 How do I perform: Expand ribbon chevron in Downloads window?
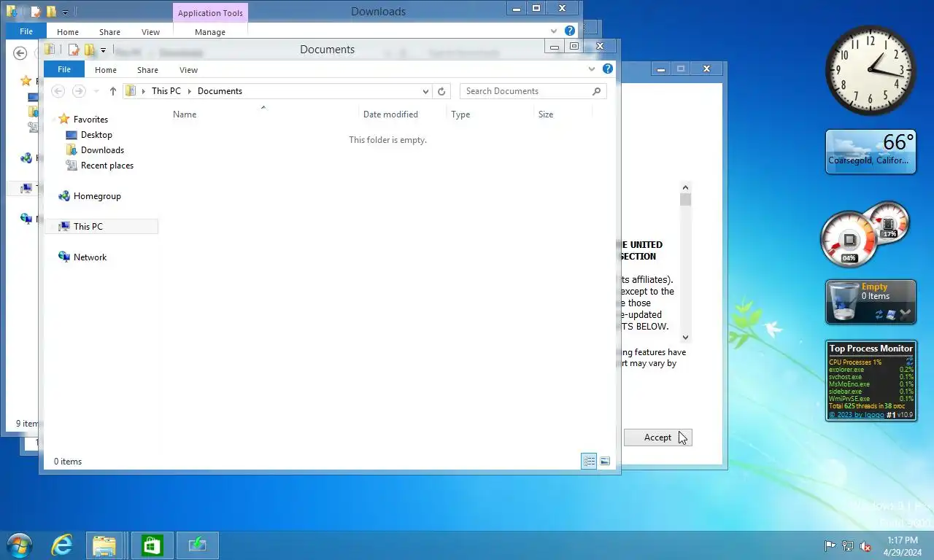pyautogui.click(x=554, y=31)
